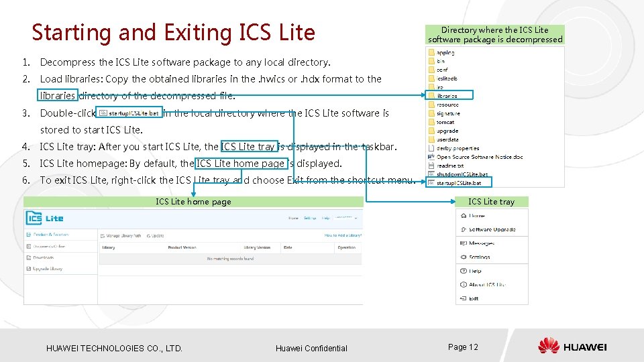Image resolution: width=644 pixels, height=362 pixels.
Task: Open the applog folder icon
Action: [431, 52]
